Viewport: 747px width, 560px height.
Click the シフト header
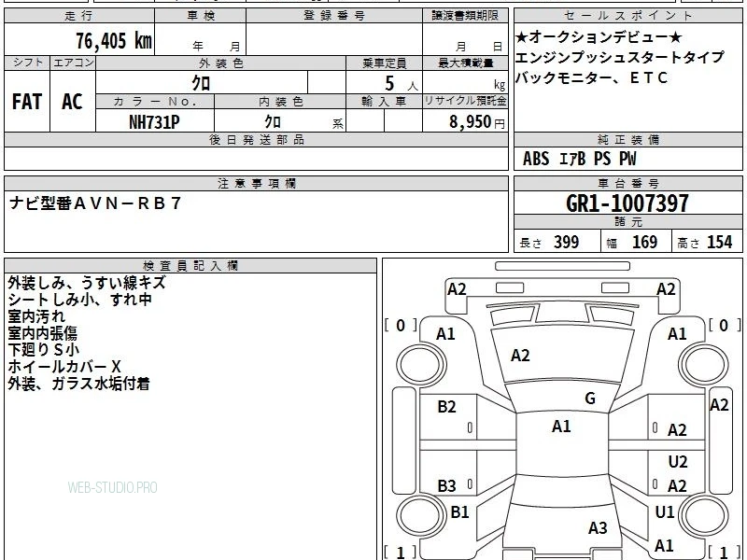28,63
